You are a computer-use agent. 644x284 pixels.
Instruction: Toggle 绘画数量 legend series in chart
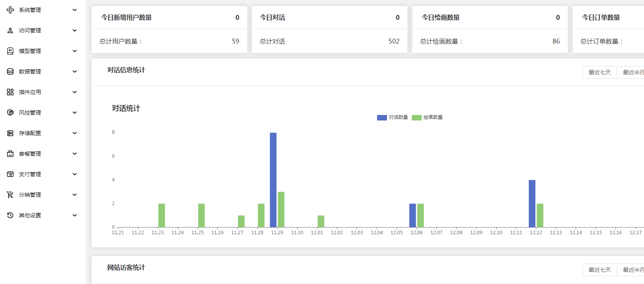click(427, 117)
